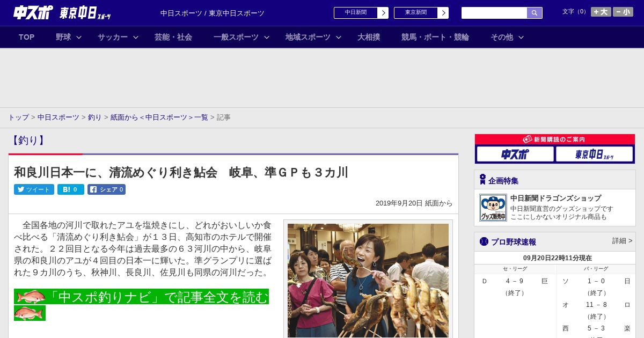
Task: Share article with Twitter ツイート button
Action: point(34,189)
